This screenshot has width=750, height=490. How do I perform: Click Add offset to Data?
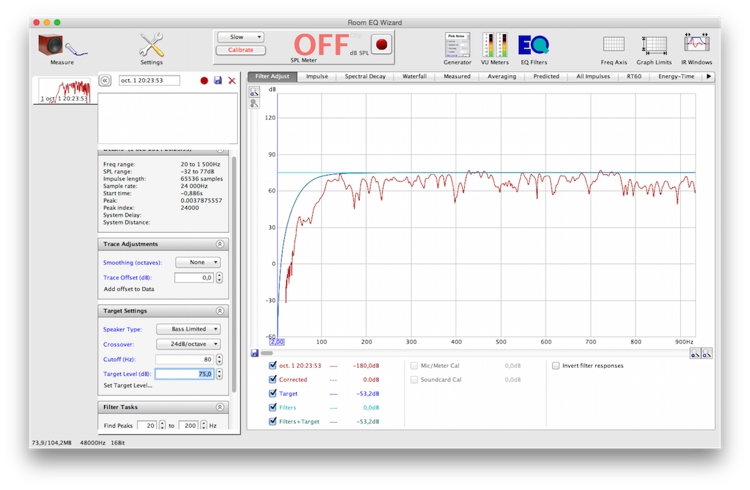pos(129,289)
